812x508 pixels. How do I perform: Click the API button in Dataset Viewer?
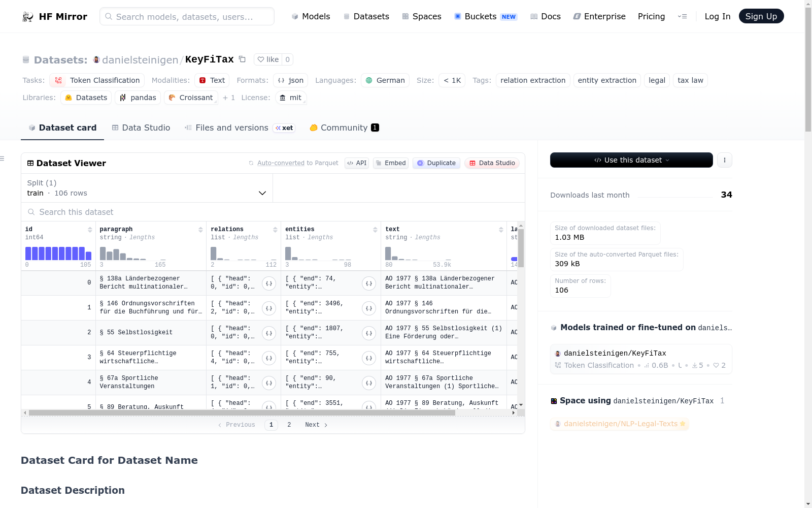pos(357,163)
